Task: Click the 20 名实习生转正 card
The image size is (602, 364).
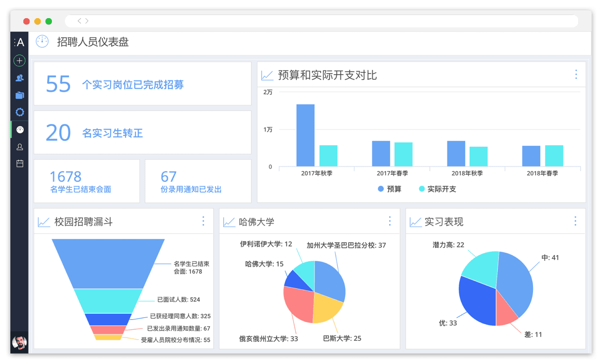Action: [x=142, y=132]
